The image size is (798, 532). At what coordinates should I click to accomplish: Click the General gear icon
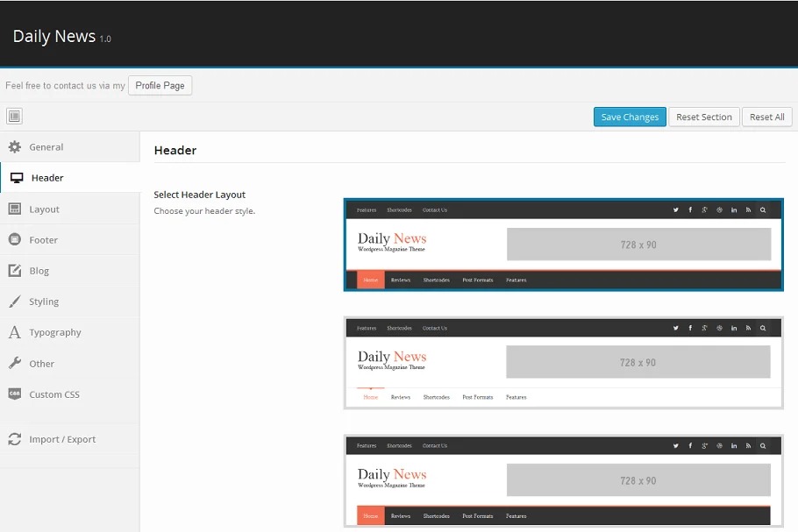tap(14, 147)
